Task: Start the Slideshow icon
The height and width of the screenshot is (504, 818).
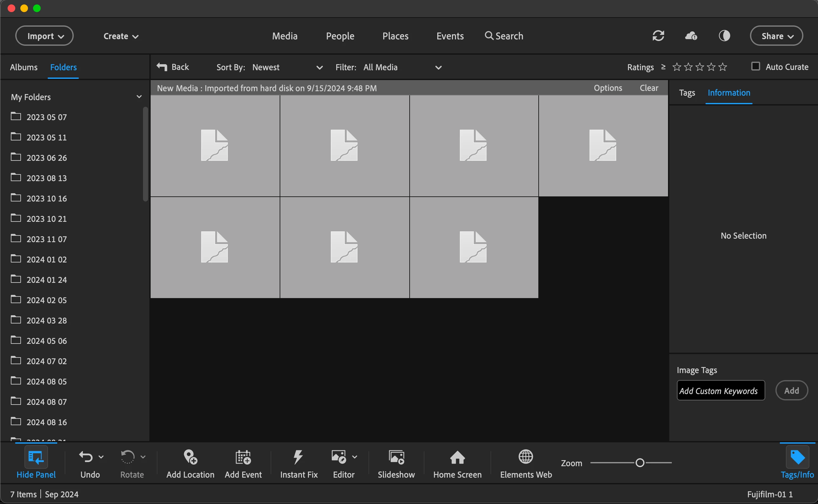Action: 396,457
